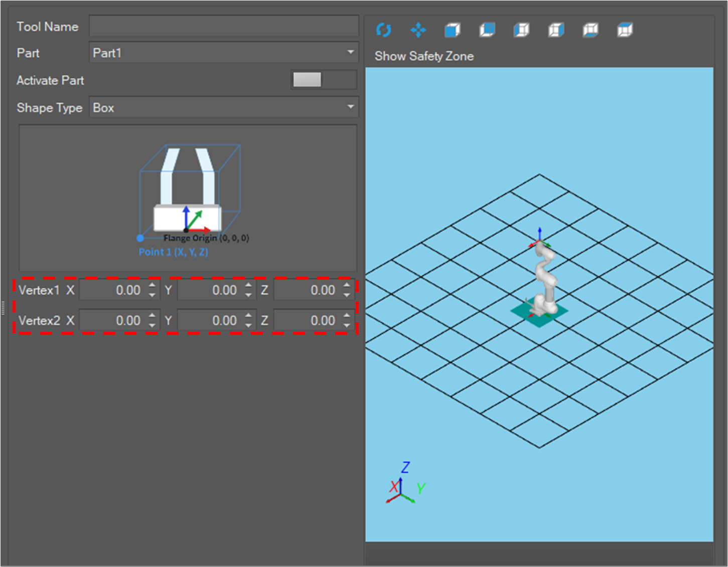The height and width of the screenshot is (567, 728).
Task: Open the Part dropdown showing Part1
Action: (224, 53)
